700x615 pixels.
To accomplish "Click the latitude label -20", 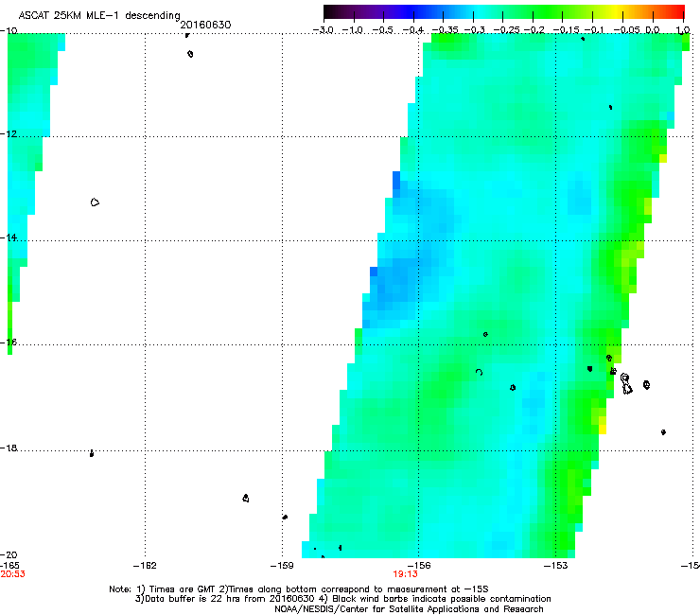I will 9,554.
